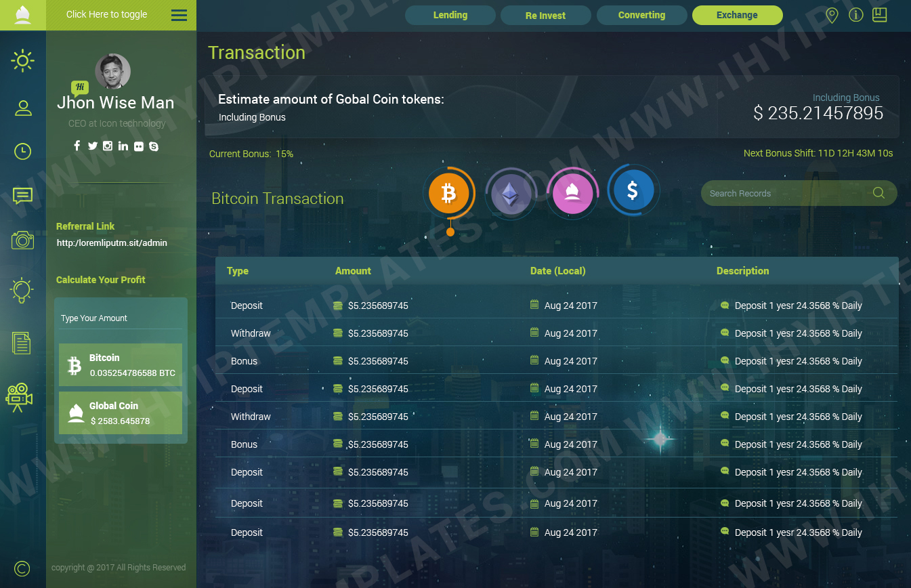The height and width of the screenshot is (588, 911).
Task: Select the orange Bitcoin coin icon
Action: (448, 194)
